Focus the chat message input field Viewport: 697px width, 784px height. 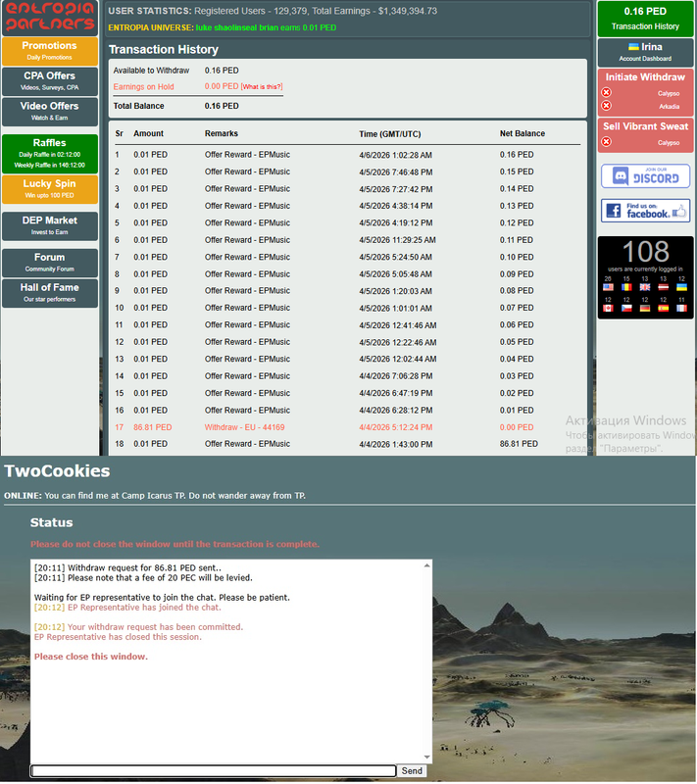pos(213,771)
